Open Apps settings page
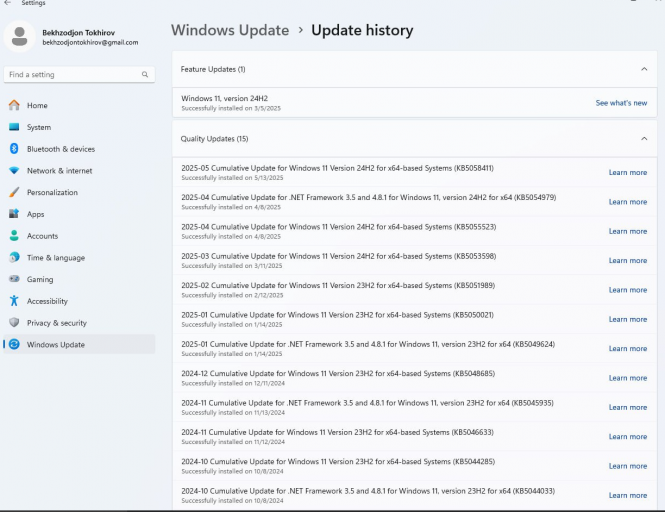Viewport: 665px width, 512px height. [79, 214]
